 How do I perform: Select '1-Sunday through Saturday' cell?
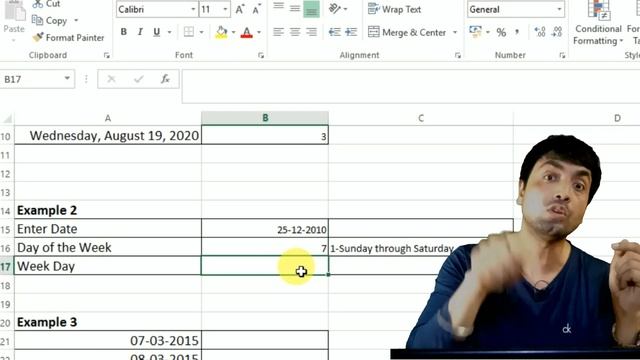coord(421,248)
